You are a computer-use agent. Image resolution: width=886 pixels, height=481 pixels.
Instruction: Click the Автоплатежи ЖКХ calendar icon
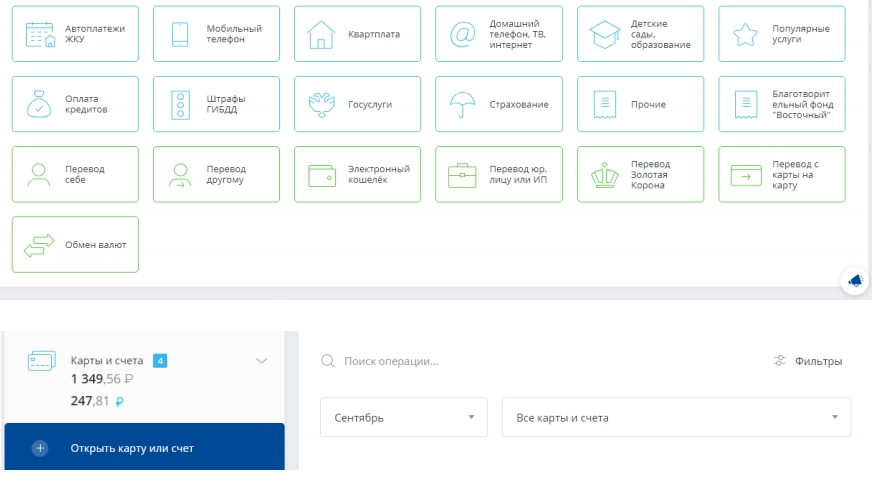[39, 34]
